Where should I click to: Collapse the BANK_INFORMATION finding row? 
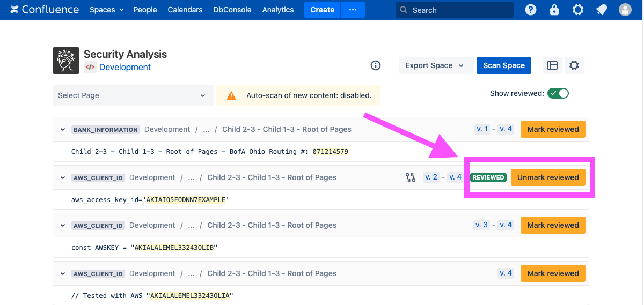(63, 130)
